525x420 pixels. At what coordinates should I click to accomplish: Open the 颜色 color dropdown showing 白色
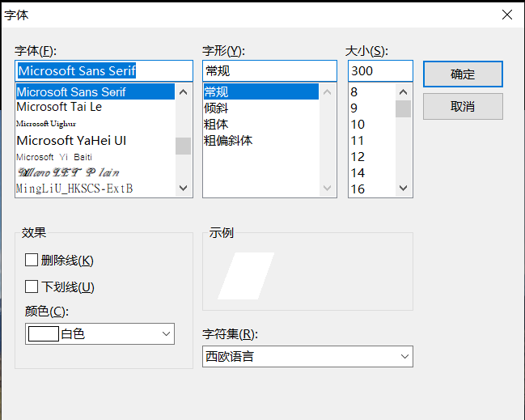coord(99,333)
